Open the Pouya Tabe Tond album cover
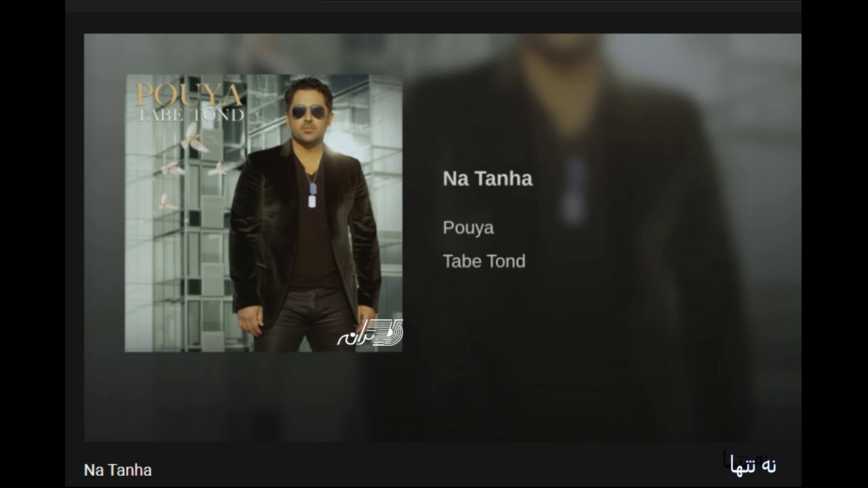Screen dimensions: 868x488 point(264,213)
